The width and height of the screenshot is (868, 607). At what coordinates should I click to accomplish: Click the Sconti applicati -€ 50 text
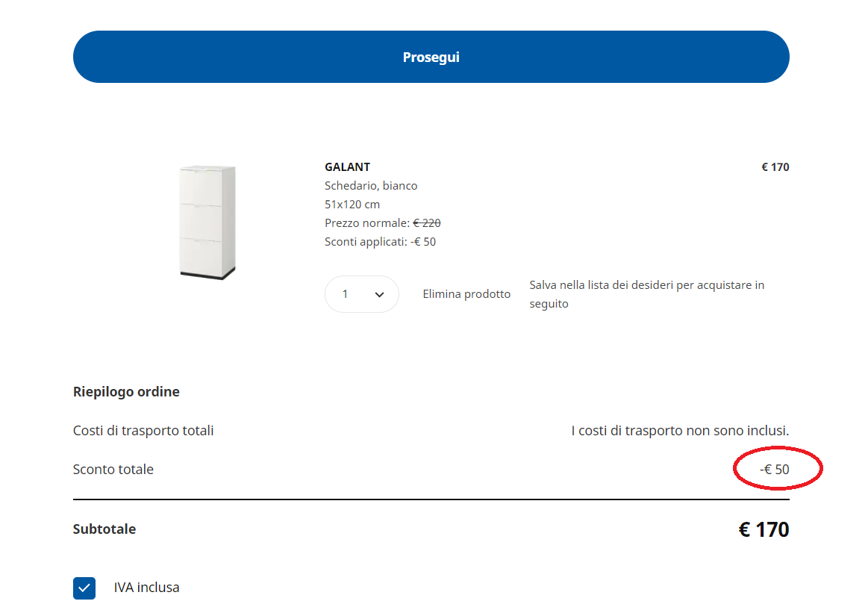(x=380, y=241)
